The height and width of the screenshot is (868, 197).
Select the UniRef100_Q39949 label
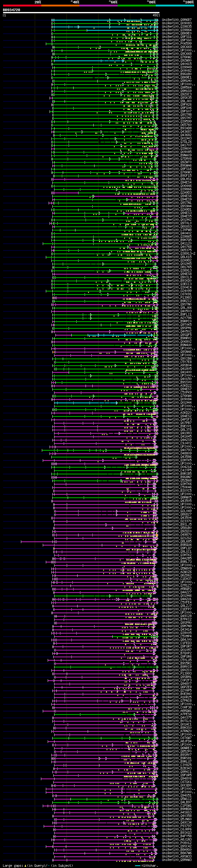176,67
